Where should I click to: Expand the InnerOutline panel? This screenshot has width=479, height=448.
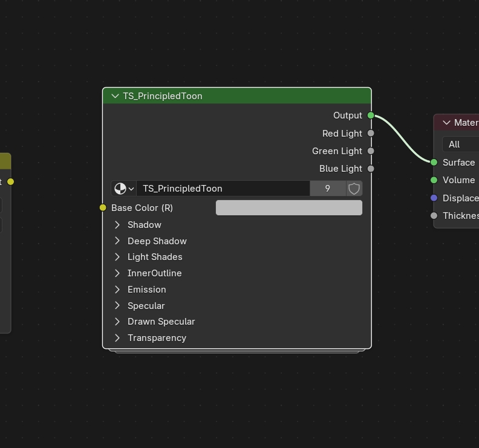point(117,273)
